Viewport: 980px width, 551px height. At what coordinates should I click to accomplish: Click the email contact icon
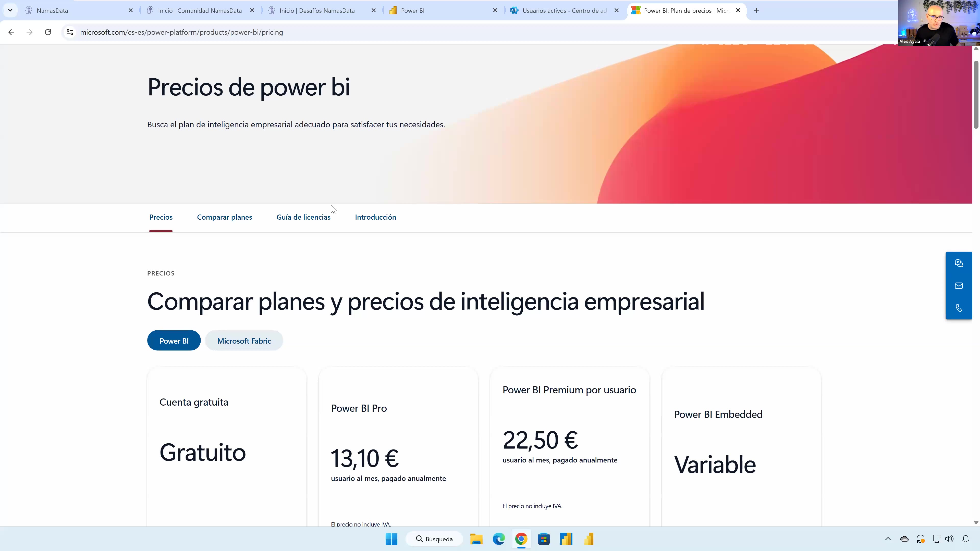click(x=958, y=286)
